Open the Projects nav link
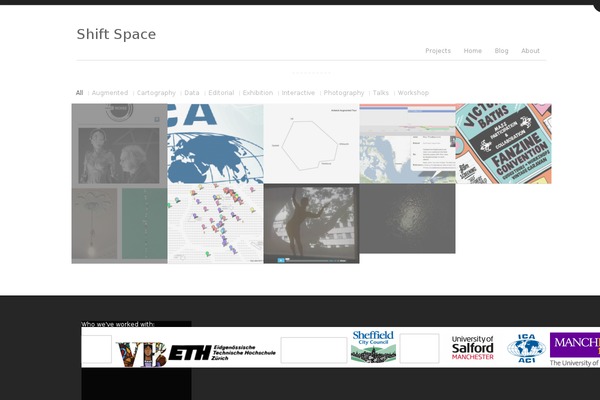The image size is (600, 400). click(438, 51)
